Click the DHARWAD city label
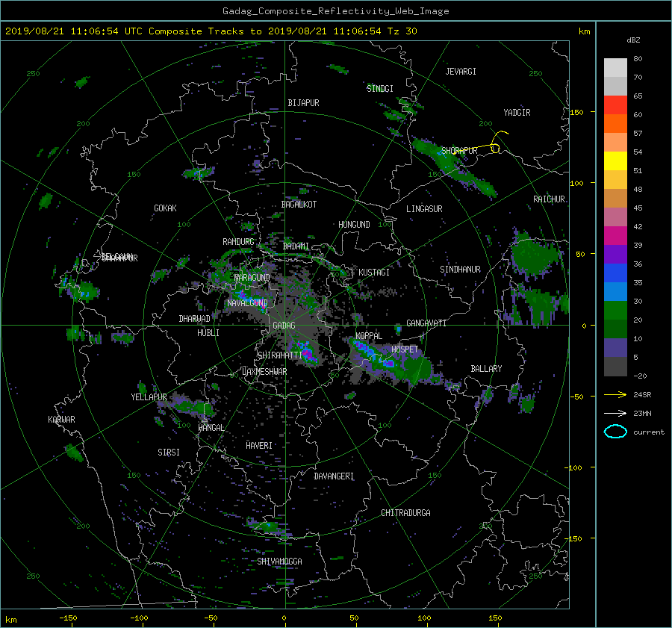 195,319
